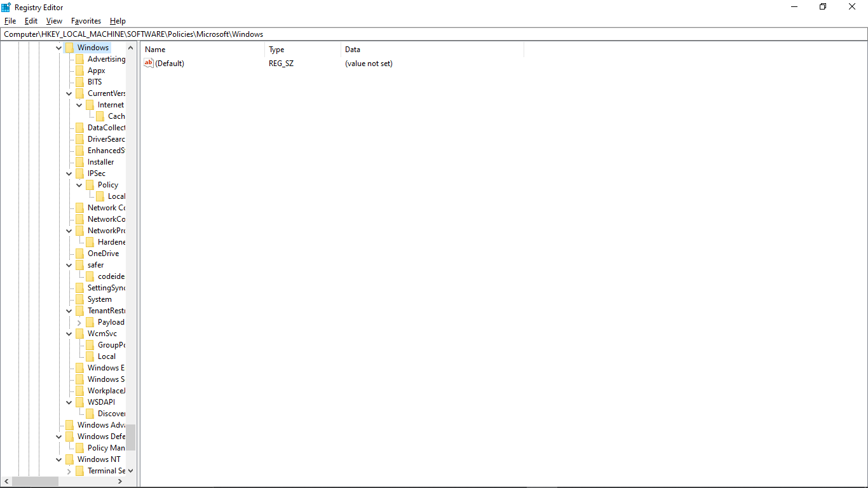Screen dimensions: 868x488
Task: Open the View menu
Action: (x=54, y=21)
